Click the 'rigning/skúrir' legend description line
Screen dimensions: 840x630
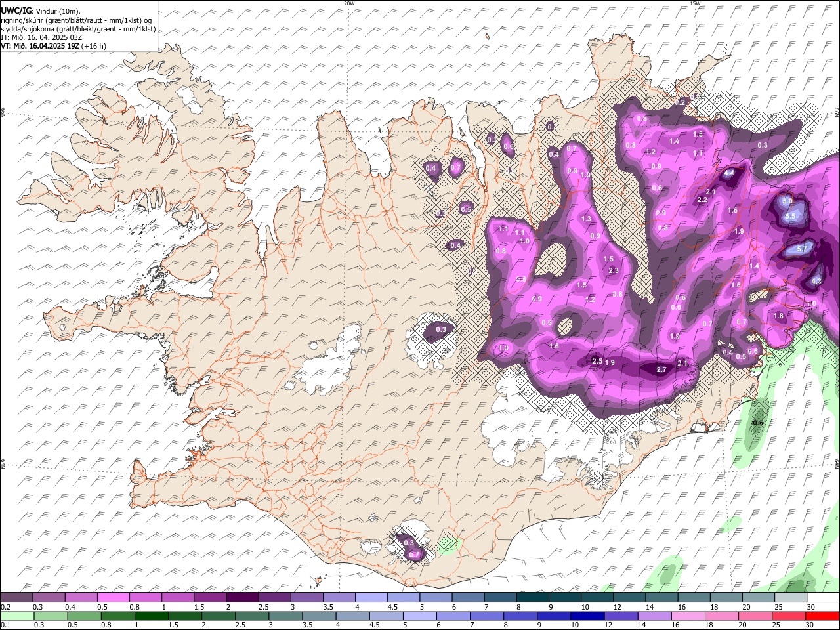point(76,20)
